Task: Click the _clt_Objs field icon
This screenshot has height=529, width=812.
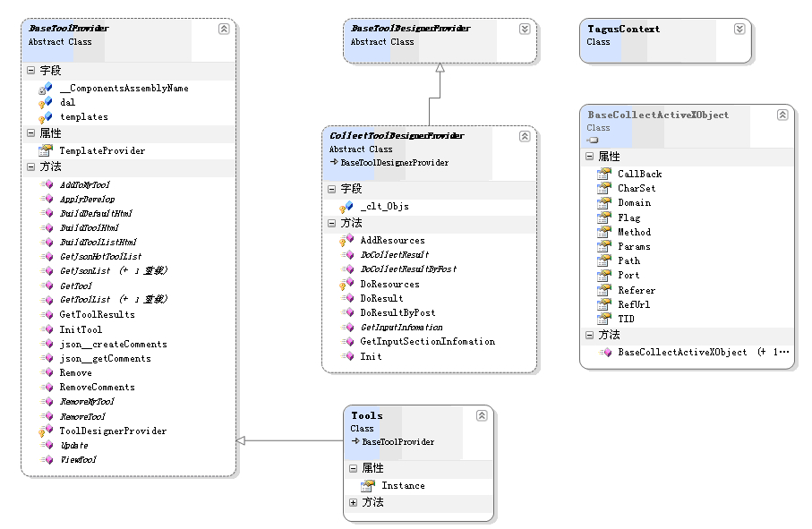Action: pyautogui.click(x=346, y=206)
